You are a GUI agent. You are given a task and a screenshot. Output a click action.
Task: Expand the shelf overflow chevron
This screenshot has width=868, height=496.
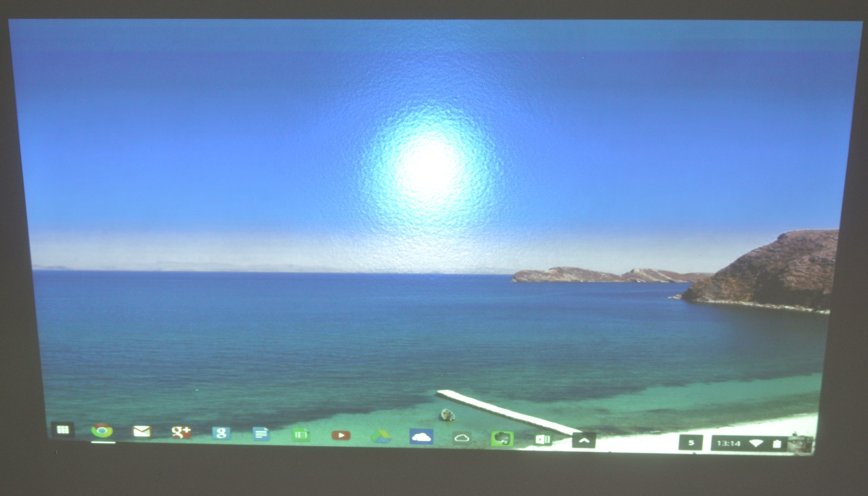[584, 441]
